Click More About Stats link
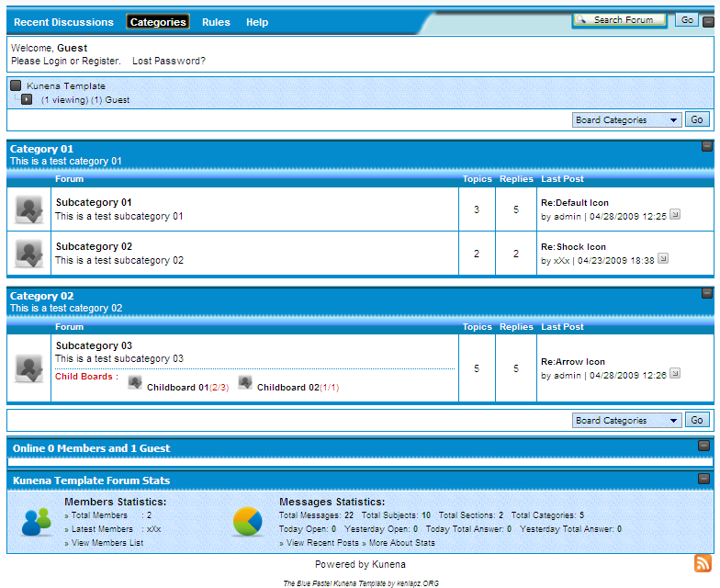720x588 pixels. coord(402,543)
